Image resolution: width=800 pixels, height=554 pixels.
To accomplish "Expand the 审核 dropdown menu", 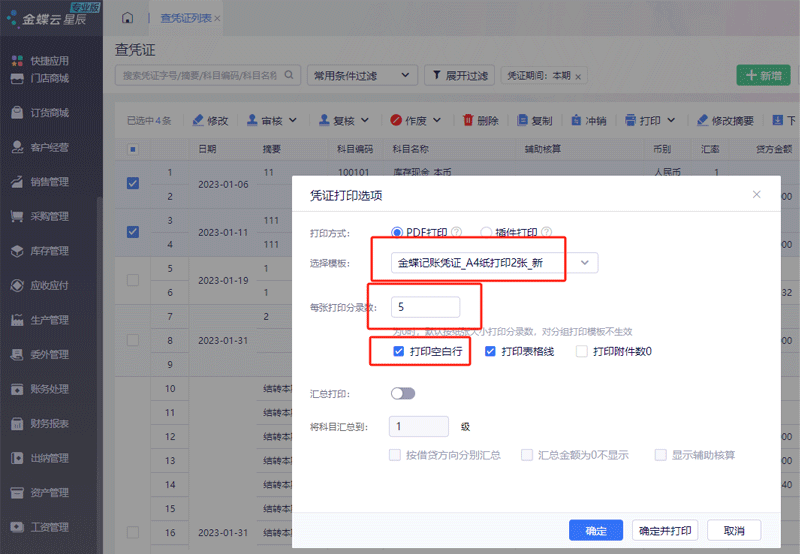I will tap(293, 120).
